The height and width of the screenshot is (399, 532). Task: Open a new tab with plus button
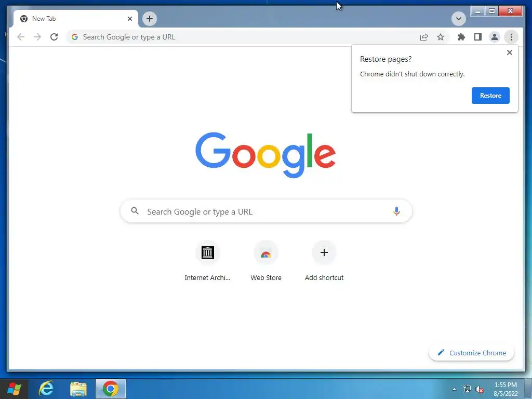(150, 19)
